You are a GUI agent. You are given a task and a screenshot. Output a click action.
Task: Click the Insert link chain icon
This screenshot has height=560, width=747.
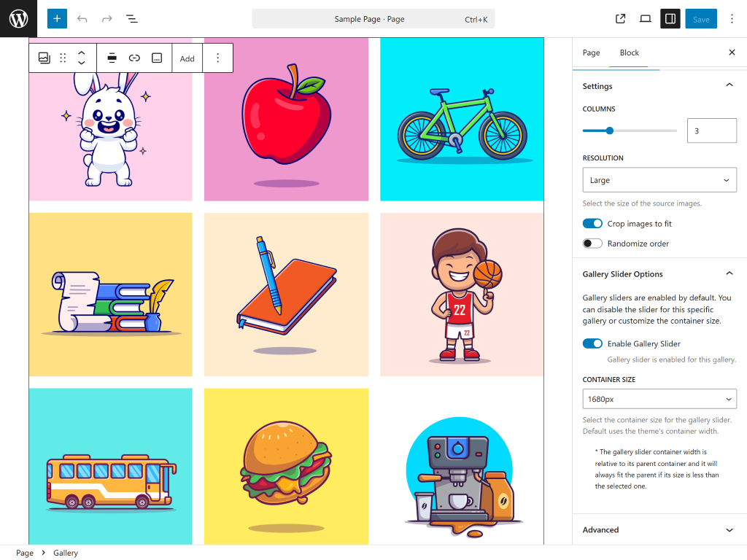click(x=134, y=58)
